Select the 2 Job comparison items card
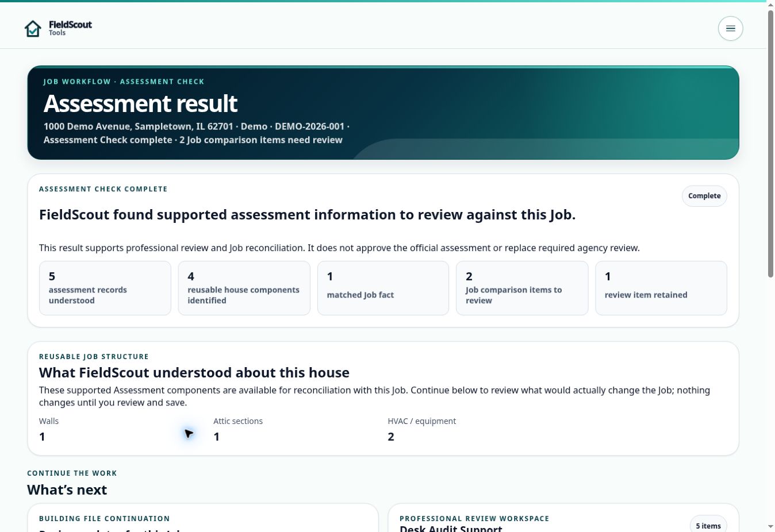Screen dimensions: 775x532 pyautogui.click(x=522, y=288)
